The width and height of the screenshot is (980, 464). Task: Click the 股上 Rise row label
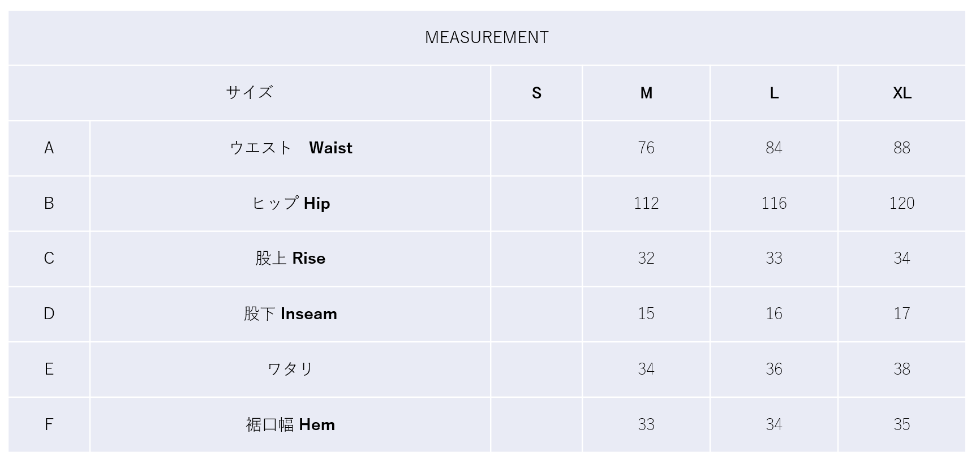click(x=291, y=258)
